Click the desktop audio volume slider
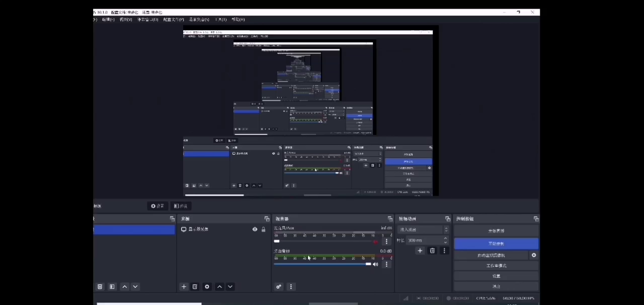Image resolution: width=644 pixels, height=305 pixels. coord(322,264)
